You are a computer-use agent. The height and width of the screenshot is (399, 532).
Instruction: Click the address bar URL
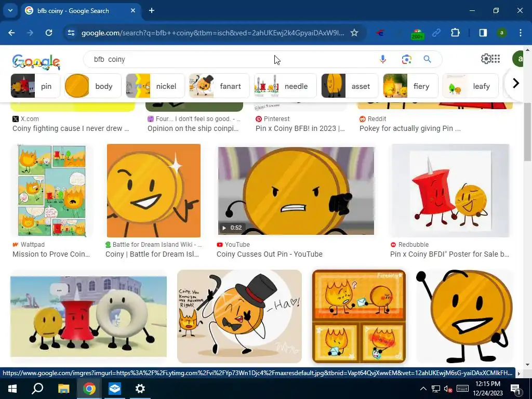(212, 33)
